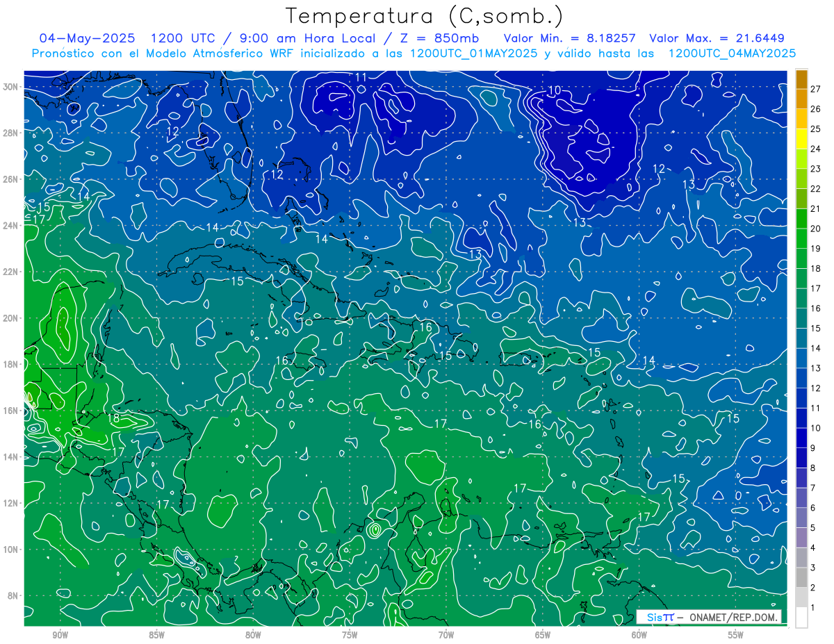This screenshot has height=644, width=834.
Task: Click the "1200UTC_01MAY2025" initialization timestamp
Action: (473, 53)
